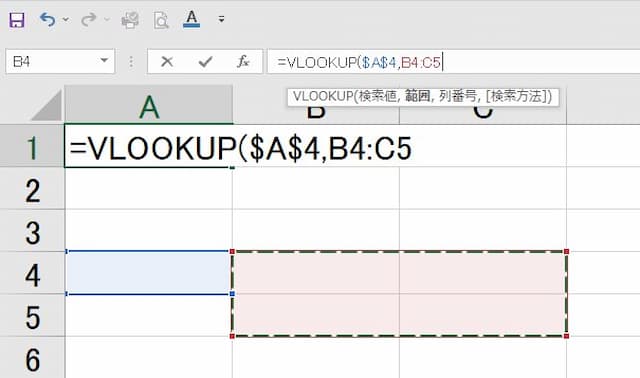
Task: Select column C header
Action: [x=483, y=114]
